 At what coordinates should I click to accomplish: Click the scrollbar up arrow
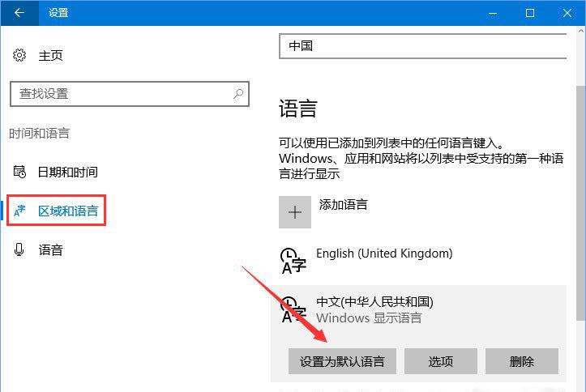[581, 31]
